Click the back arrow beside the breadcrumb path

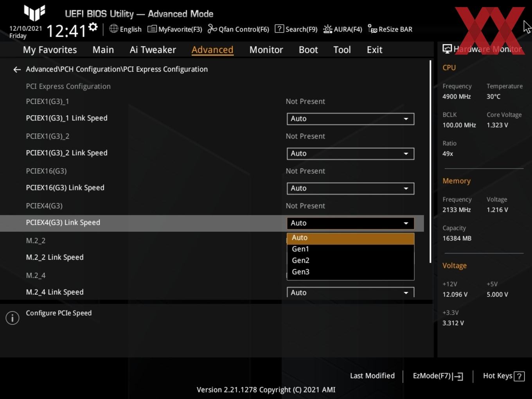[x=17, y=70]
